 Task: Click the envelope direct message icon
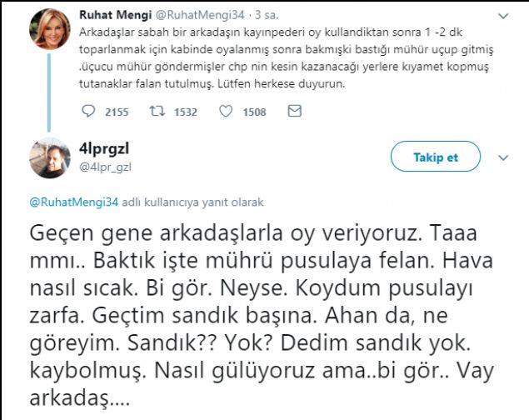point(293,111)
